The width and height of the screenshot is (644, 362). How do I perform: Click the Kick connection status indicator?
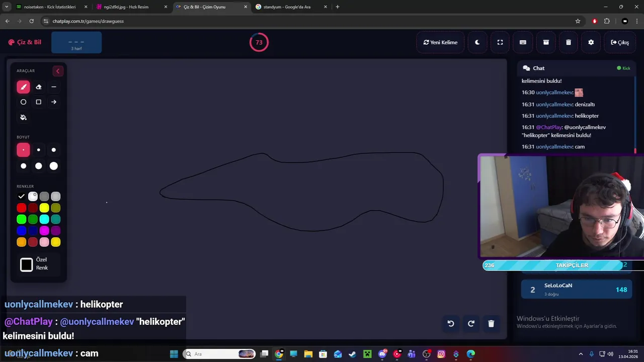[x=623, y=68]
